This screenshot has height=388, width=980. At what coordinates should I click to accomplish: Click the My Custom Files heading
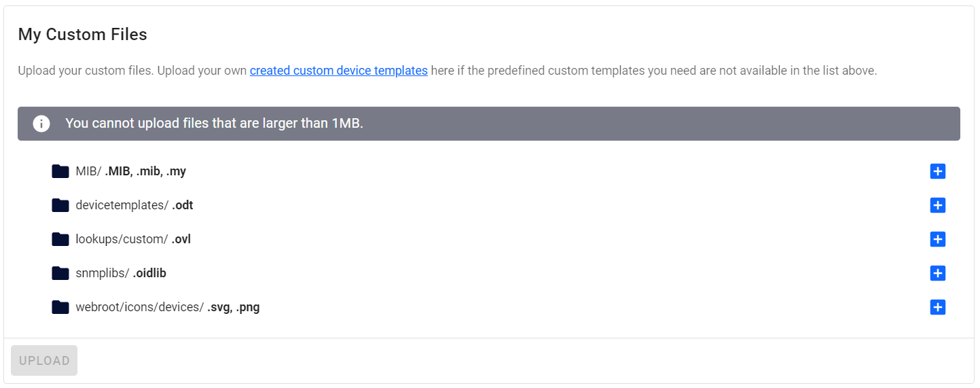coord(82,35)
